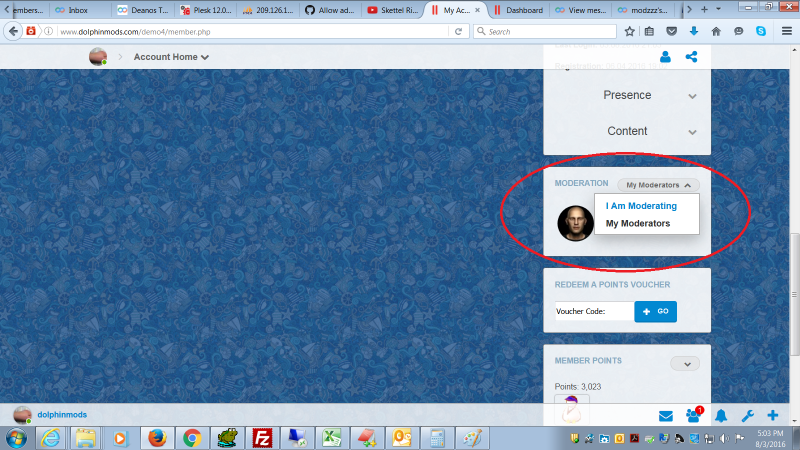Open Excel from the taskbar

[332, 438]
